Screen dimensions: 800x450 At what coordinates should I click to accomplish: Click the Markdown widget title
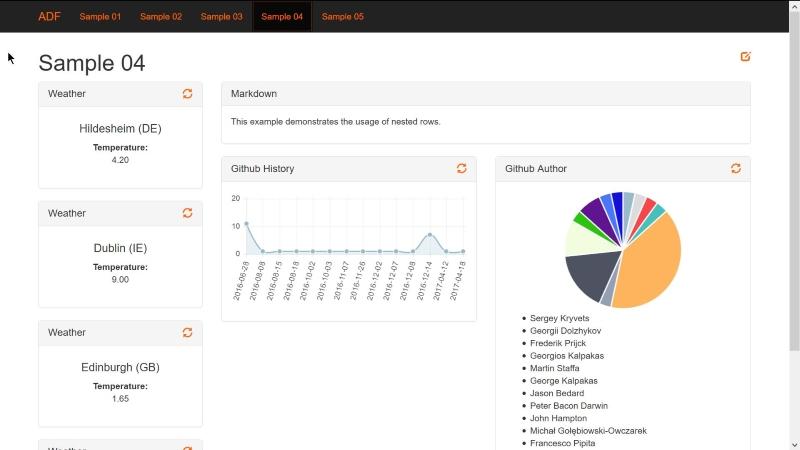point(254,94)
